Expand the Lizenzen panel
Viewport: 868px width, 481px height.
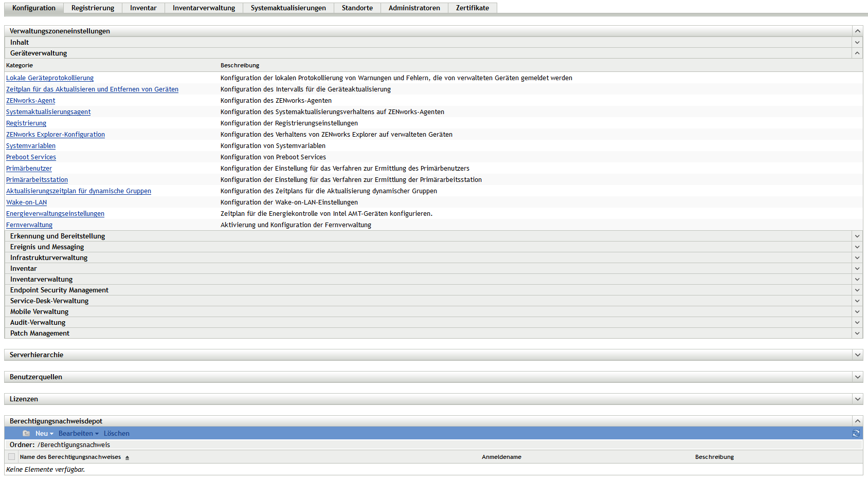click(x=857, y=399)
